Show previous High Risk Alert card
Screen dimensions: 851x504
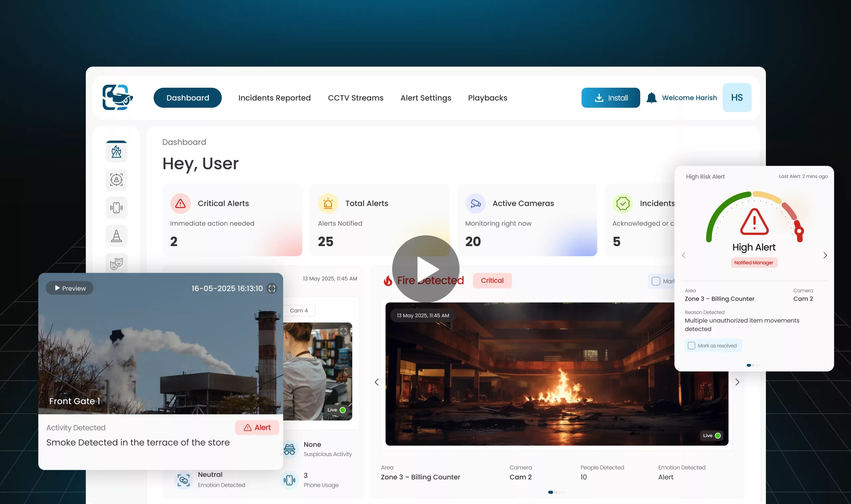pyautogui.click(x=683, y=255)
